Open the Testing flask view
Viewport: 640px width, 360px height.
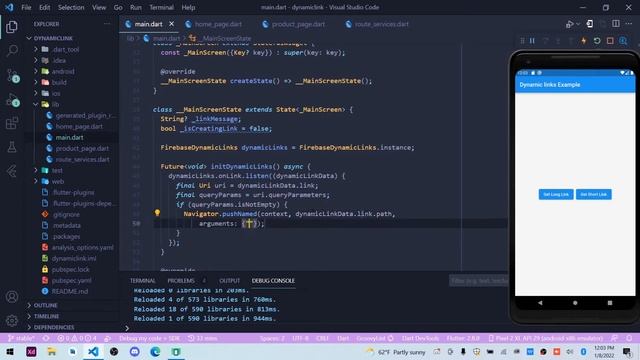tap(12, 147)
